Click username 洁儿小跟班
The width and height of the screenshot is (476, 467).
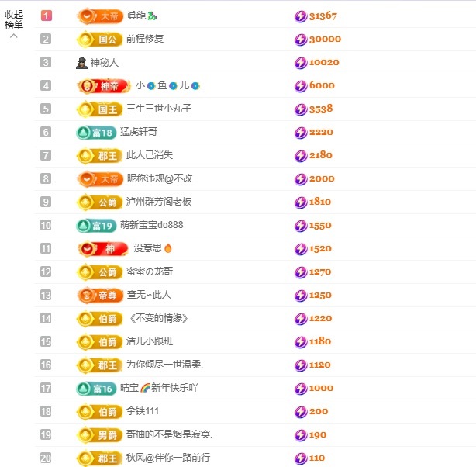[x=150, y=341]
